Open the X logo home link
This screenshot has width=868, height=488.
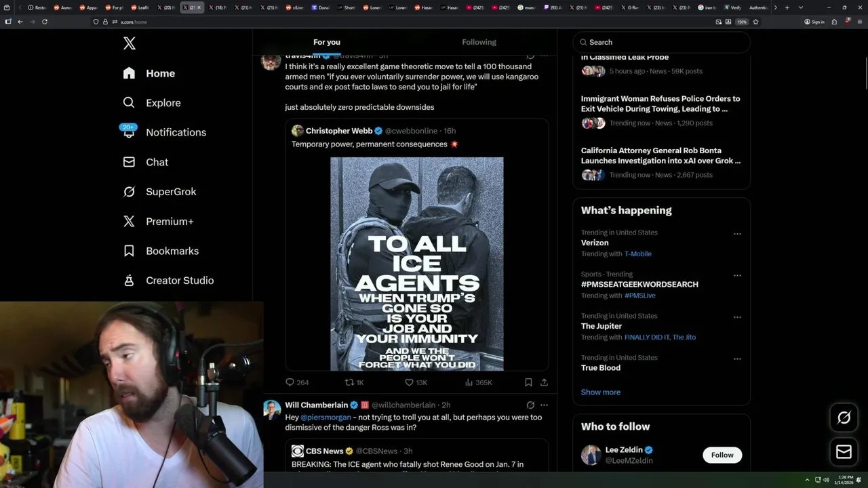tap(130, 43)
